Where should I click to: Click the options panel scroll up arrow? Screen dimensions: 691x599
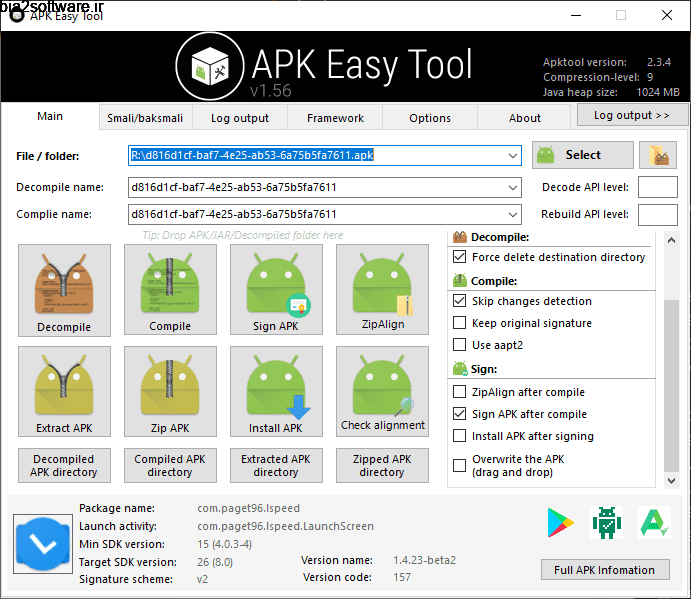tap(671, 240)
